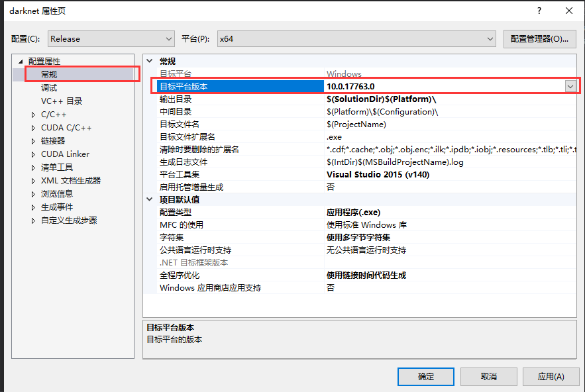Expand the CUDA Linker tree node
This screenshot has width=585, height=392.
(33, 154)
